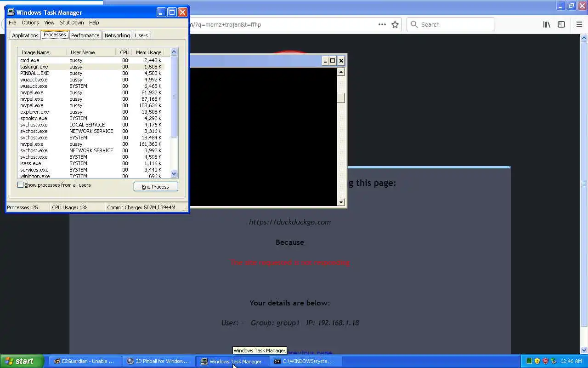
Task: Click browser page scroll down arrow
Action: pyautogui.click(x=584, y=350)
